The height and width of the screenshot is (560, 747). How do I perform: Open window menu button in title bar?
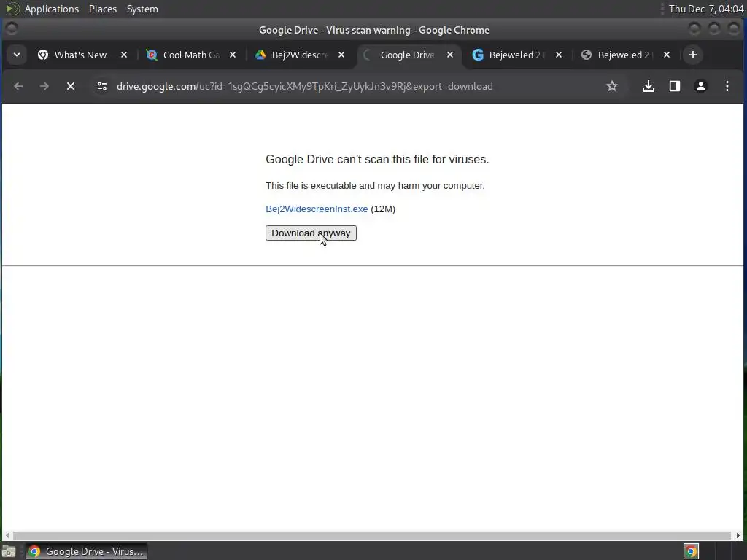click(12, 29)
